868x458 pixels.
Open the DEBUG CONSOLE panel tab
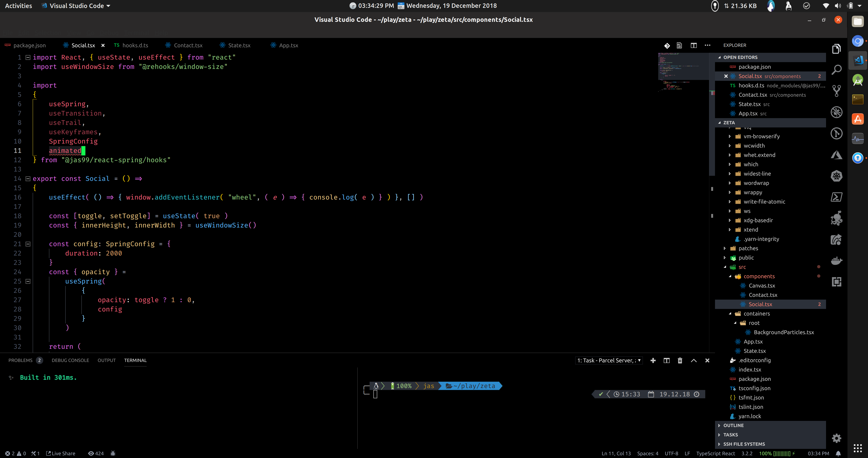(70, 360)
